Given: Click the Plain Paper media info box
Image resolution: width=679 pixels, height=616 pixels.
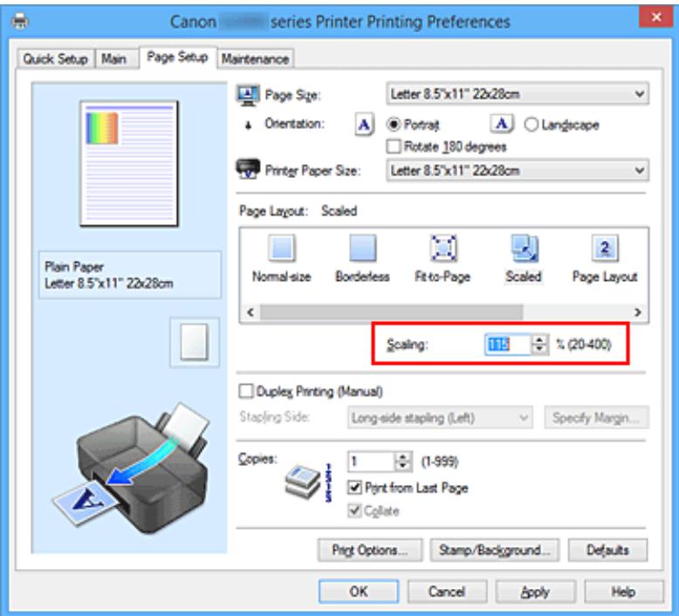Looking at the screenshot, I should (x=130, y=275).
